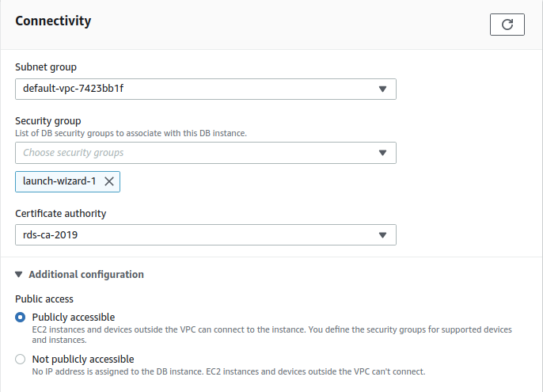Click the Certificate authority field label
This screenshot has height=392, width=543.
click(x=61, y=214)
